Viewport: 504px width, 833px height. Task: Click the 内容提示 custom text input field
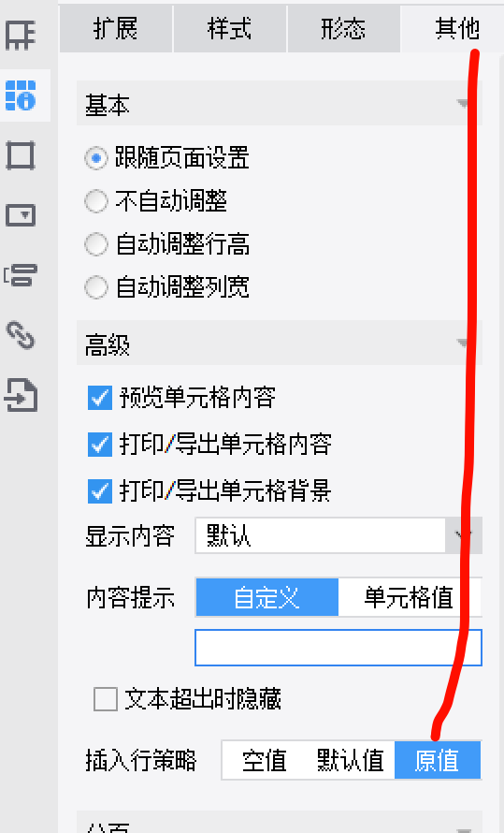(x=338, y=648)
